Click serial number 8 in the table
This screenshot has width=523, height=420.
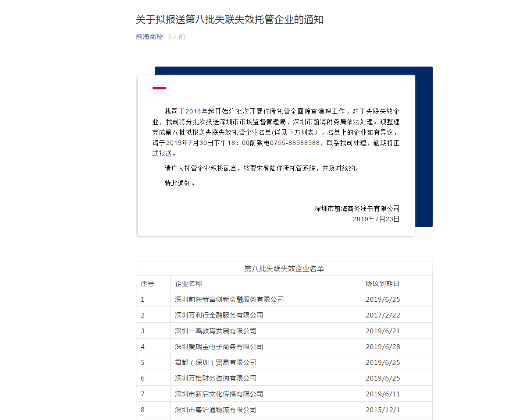coord(143,409)
